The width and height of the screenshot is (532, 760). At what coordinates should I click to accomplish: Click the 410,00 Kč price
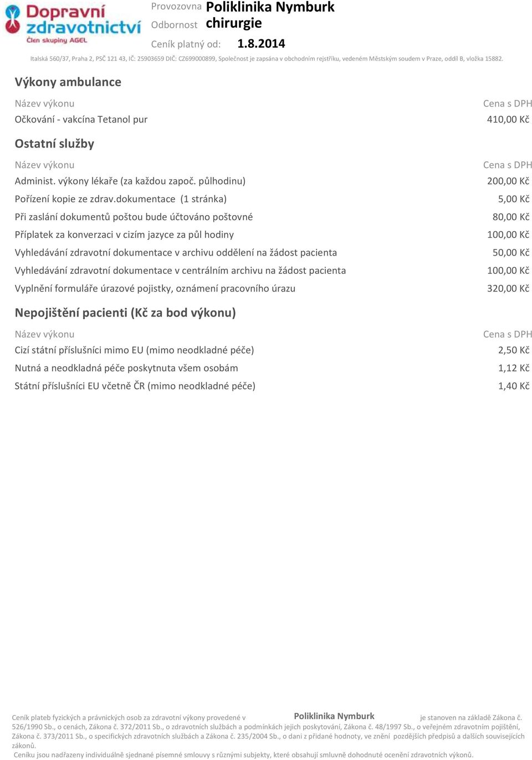pos(508,119)
